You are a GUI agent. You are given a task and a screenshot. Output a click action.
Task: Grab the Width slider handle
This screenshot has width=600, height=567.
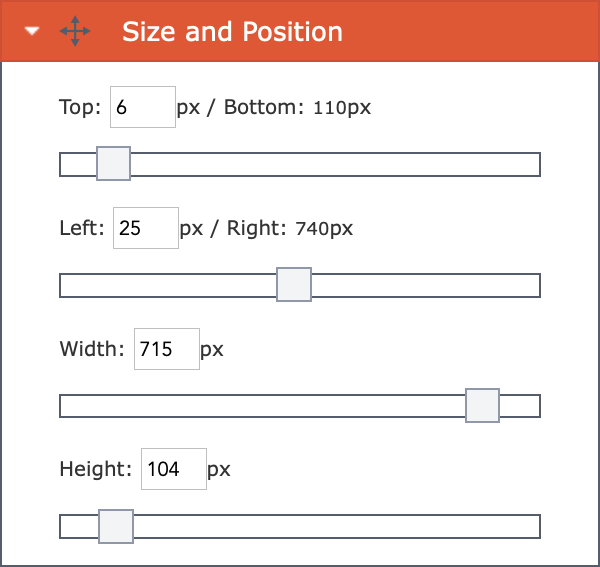(482, 406)
